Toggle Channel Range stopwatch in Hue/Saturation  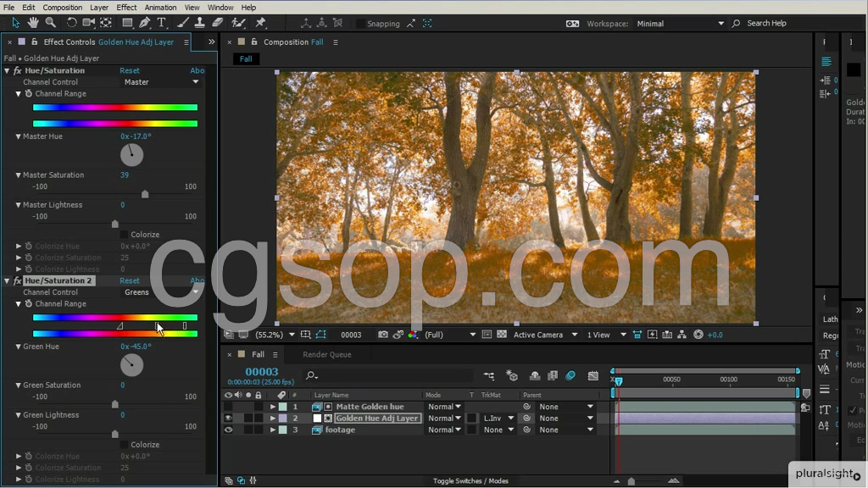(x=29, y=93)
